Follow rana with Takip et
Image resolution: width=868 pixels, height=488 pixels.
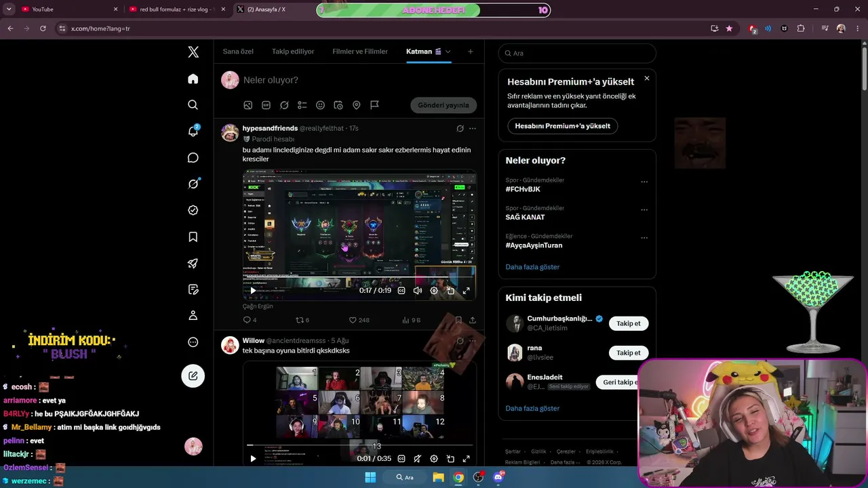point(629,352)
